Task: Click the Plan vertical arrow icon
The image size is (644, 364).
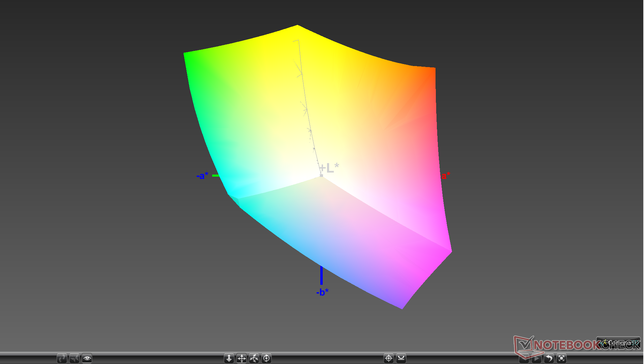Action: tap(229, 358)
